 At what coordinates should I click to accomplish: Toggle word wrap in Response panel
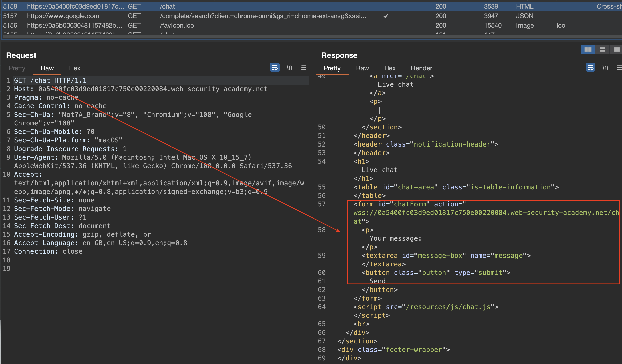[590, 68]
